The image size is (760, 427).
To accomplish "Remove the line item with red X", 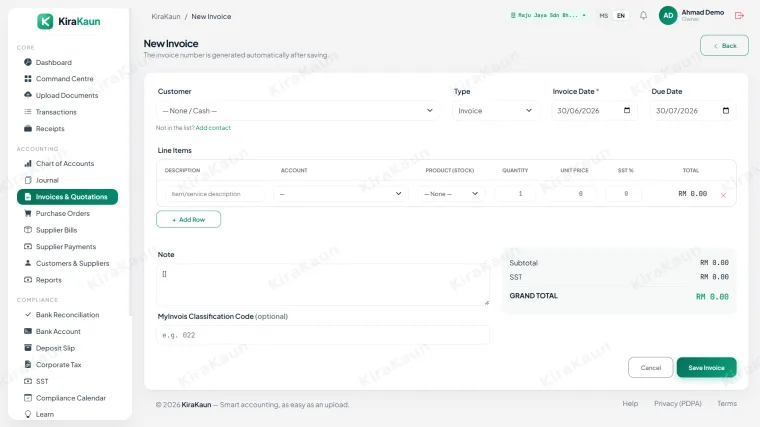I will click(x=723, y=195).
